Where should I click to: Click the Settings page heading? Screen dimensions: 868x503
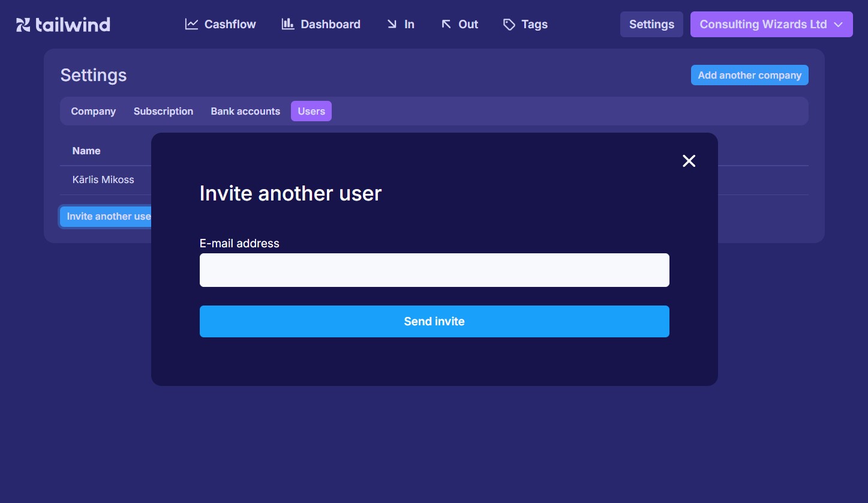[94, 75]
